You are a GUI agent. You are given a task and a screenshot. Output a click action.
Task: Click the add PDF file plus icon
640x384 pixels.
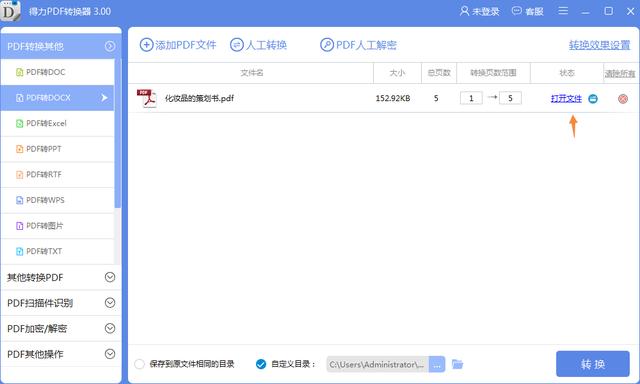point(146,44)
